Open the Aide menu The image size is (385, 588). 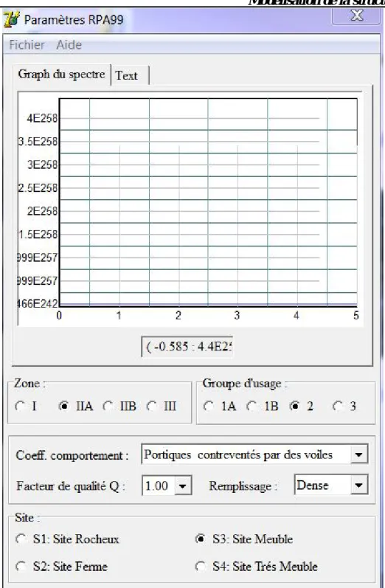(69, 45)
